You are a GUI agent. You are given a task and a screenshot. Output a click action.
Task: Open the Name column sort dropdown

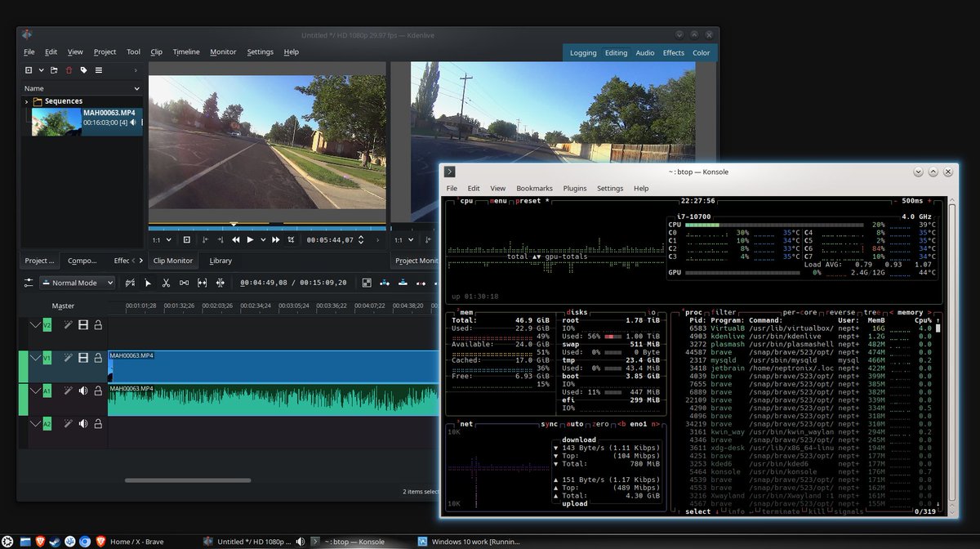pos(137,88)
